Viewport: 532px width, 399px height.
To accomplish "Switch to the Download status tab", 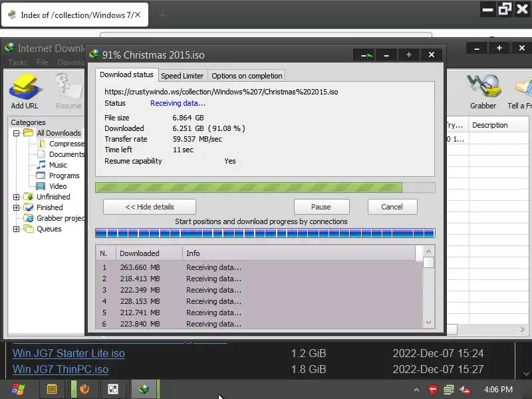I will tap(126, 74).
